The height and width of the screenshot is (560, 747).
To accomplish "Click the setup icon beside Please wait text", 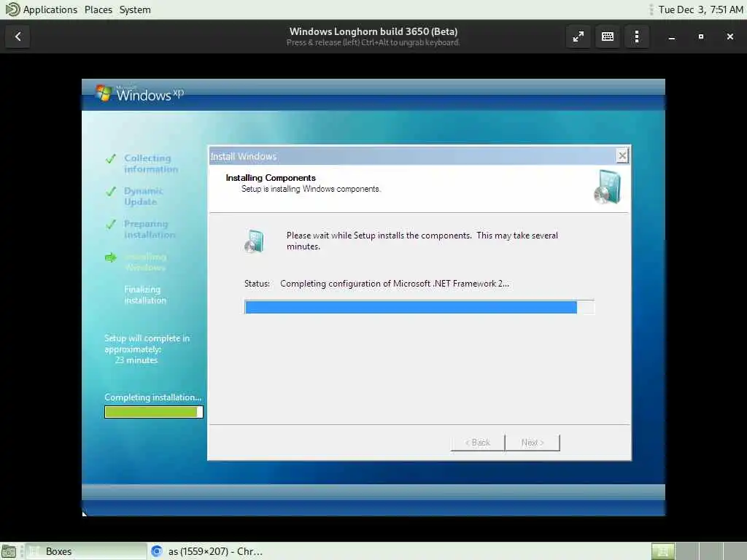I will 255,241.
